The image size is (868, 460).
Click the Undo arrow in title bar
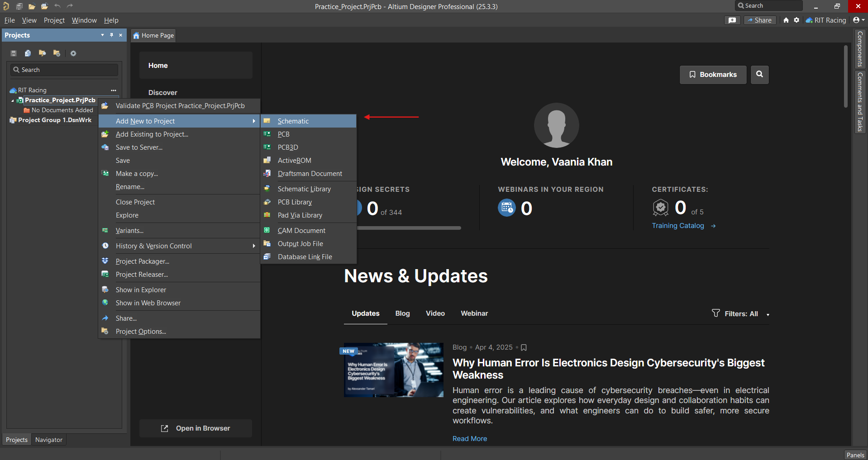pyautogui.click(x=57, y=6)
